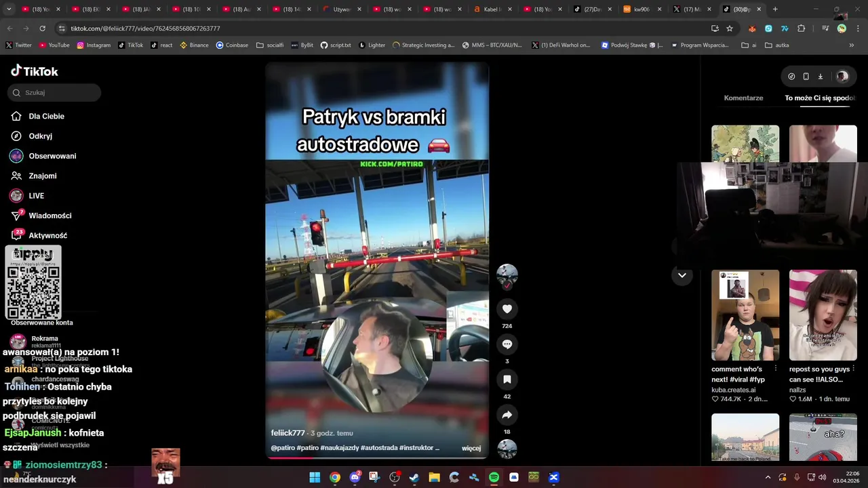Open the socialfi bookmarks folder
Screen dimensions: 868x488
270,45
